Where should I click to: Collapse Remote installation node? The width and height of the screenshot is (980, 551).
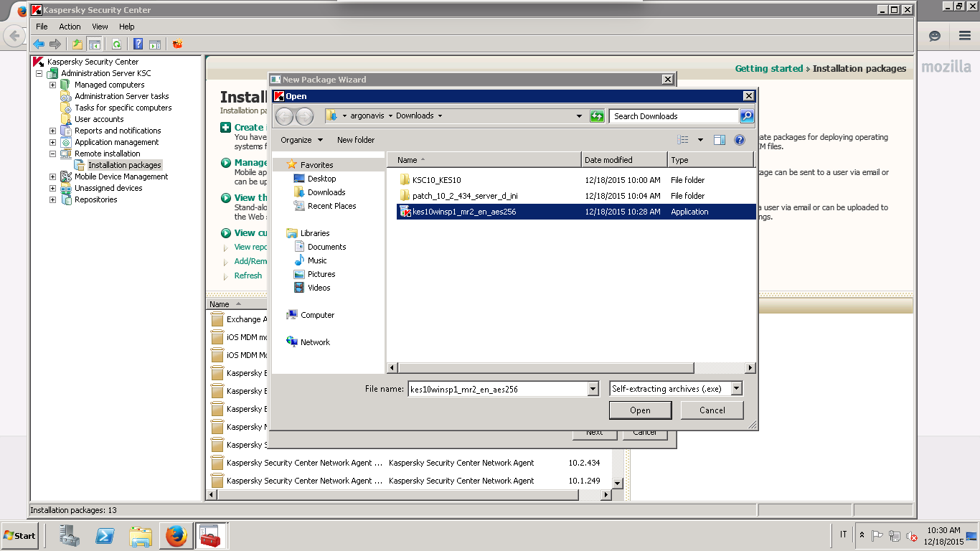point(52,154)
